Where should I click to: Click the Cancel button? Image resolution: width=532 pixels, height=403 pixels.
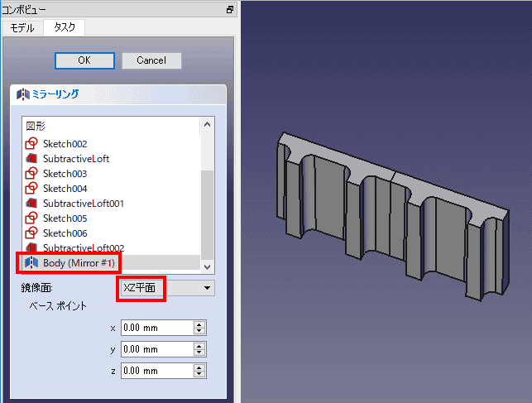click(151, 60)
